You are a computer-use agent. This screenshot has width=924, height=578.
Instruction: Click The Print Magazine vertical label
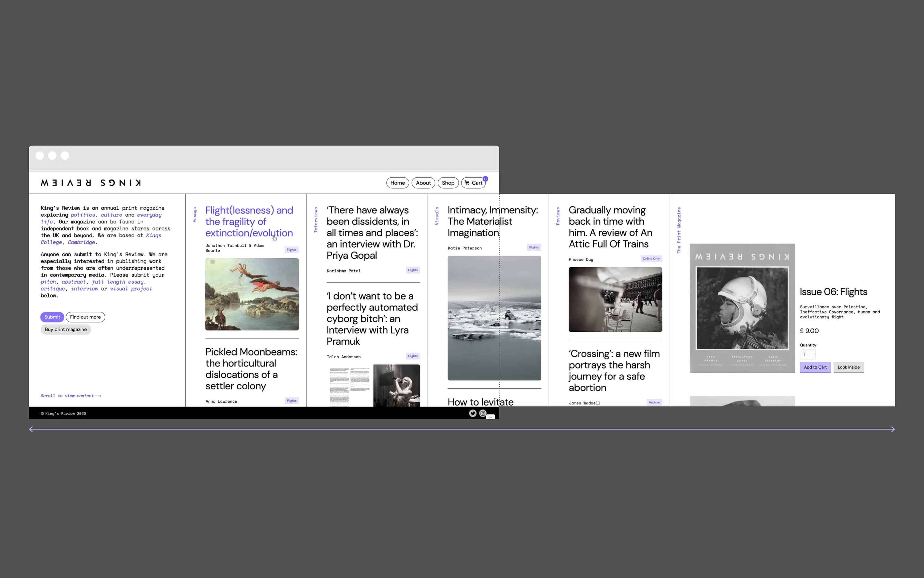point(679,230)
